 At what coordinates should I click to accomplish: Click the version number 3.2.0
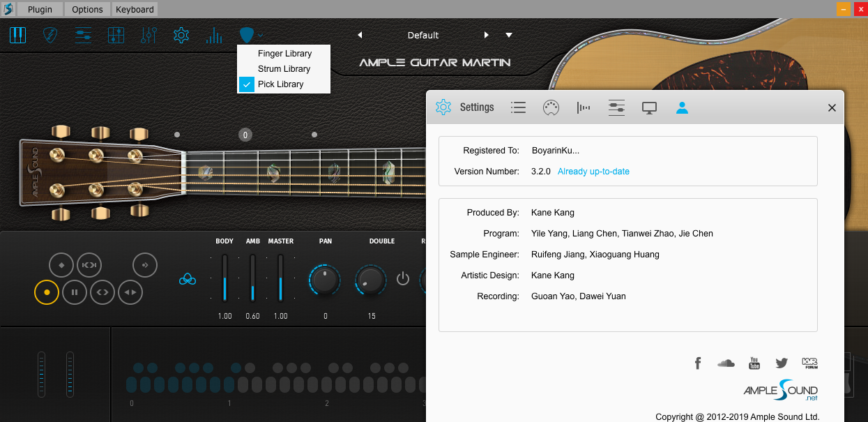tap(541, 171)
